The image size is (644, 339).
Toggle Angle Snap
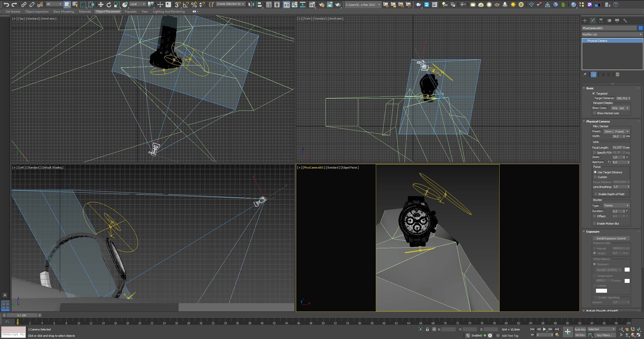[x=186, y=5]
